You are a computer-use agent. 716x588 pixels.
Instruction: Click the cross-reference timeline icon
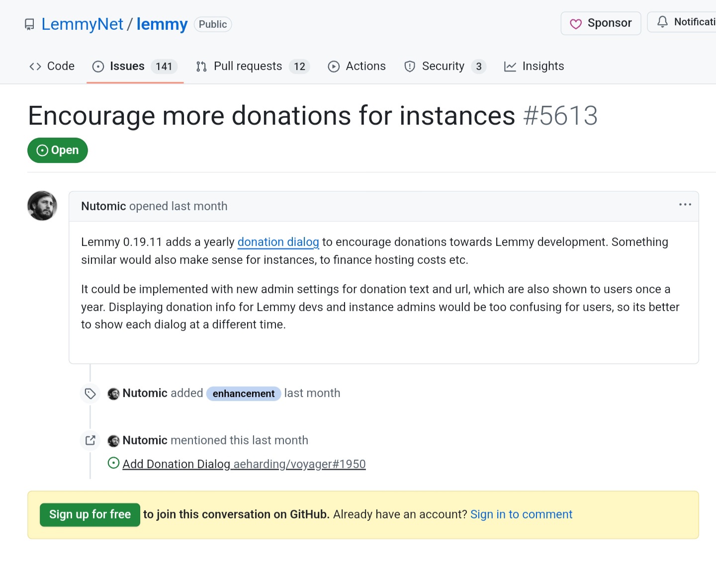(90, 440)
